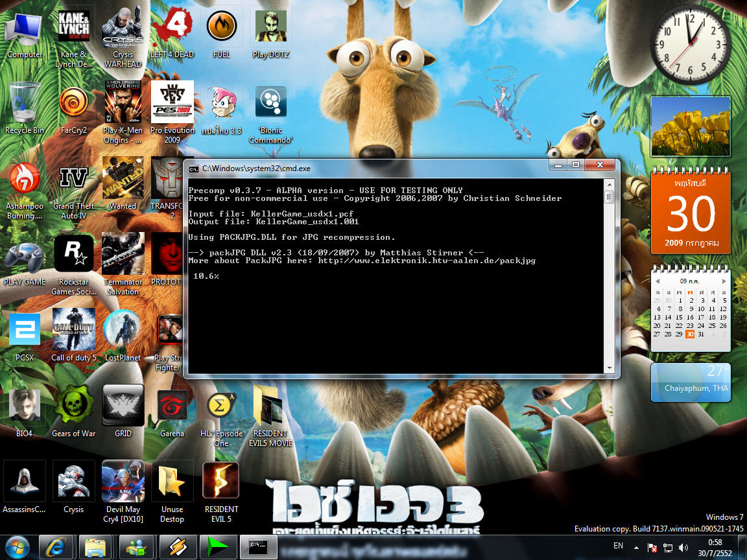
Task: Select the FarCry2 desktop icon
Action: click(x=73, y=110)
